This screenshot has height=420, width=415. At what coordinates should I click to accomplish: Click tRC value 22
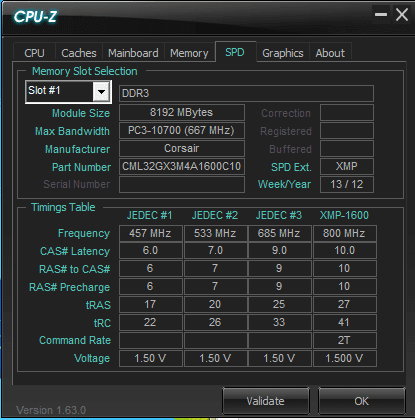pos(151,322)
